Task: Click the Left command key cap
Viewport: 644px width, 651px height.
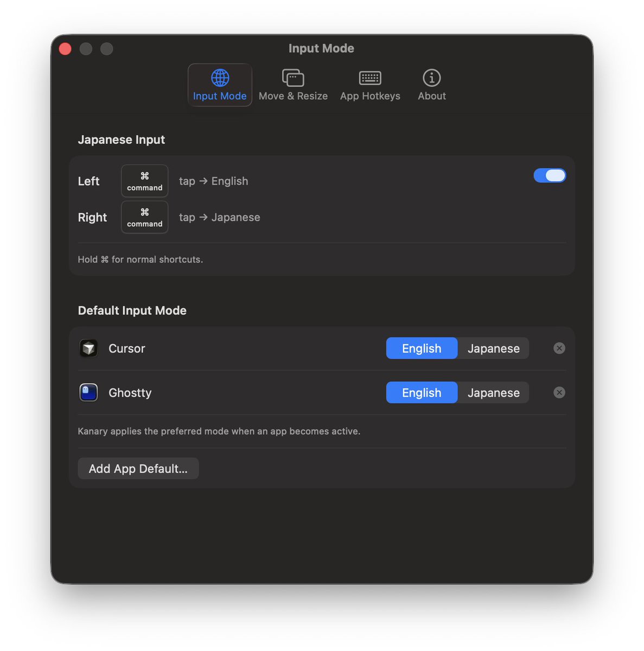Action: (x=145, y=181)
